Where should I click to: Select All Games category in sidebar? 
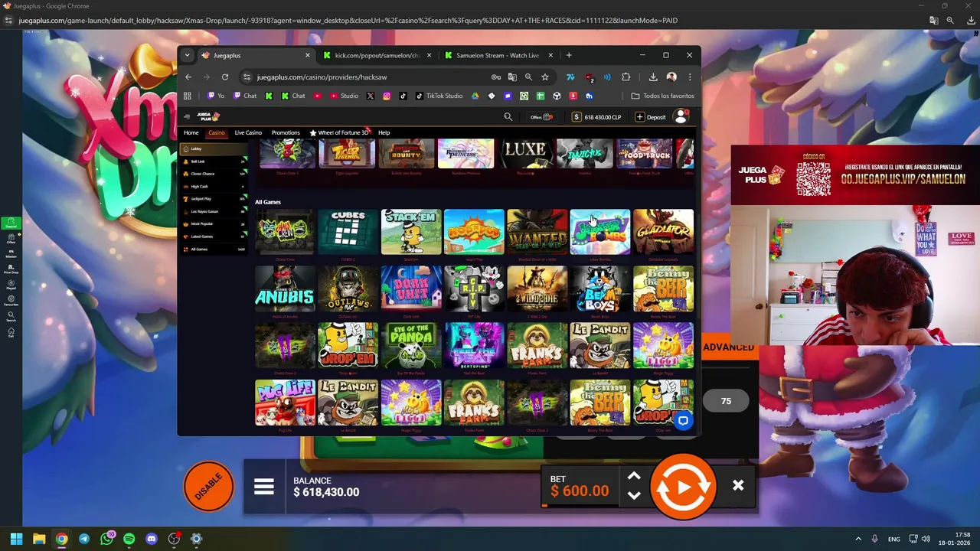[x=214, y=249]
